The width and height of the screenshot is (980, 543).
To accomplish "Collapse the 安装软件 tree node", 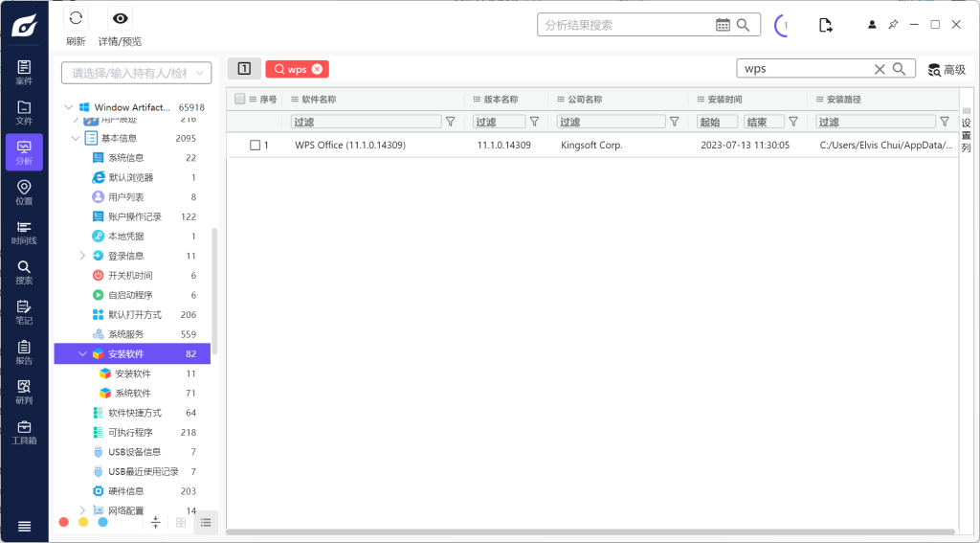I will pyautogui.click(x=82, y=354).
